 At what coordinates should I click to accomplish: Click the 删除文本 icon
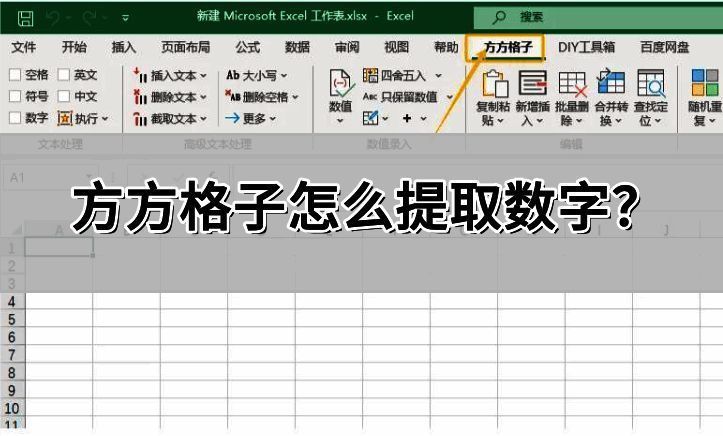click(140, 97)
